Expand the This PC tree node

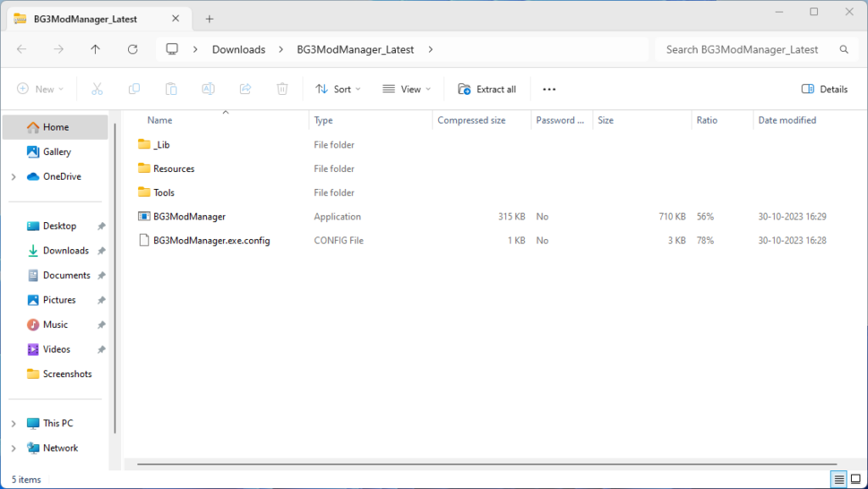pos(14,424)
